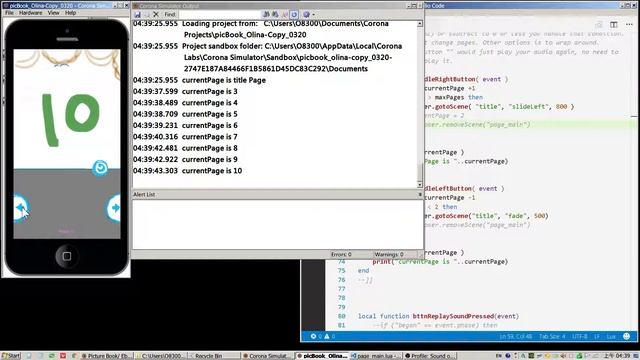Click UTF-8 encoding in status bar

580,336
